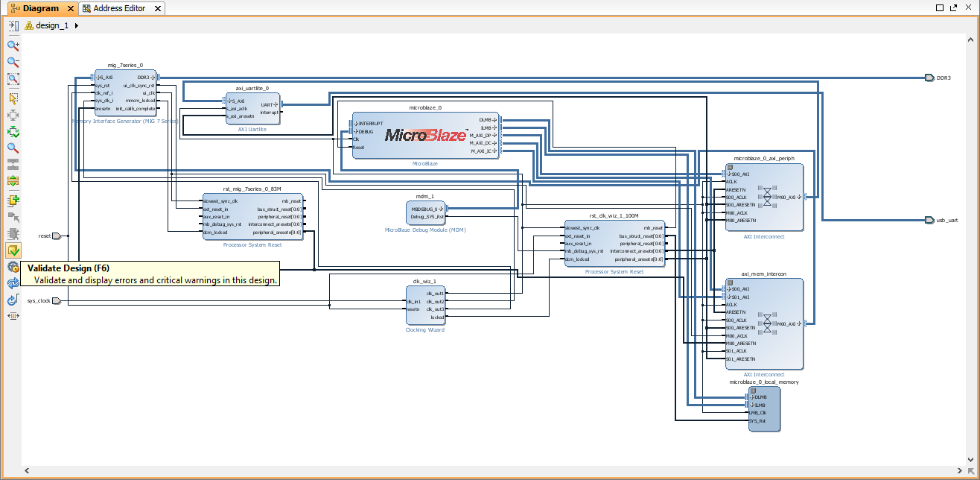Expand the UART interface pin on axi_uartlite_0
This screenshot has width=980, height=480.
point(277,105)
